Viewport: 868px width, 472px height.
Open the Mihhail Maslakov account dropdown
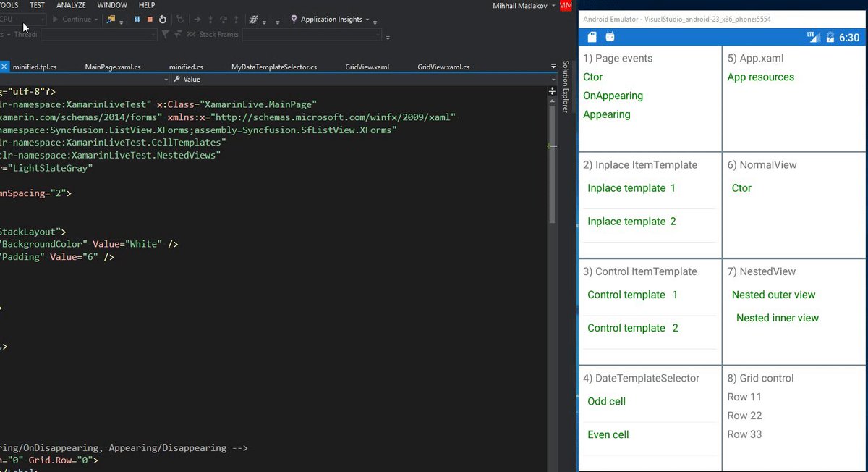[x=555, y=5]
